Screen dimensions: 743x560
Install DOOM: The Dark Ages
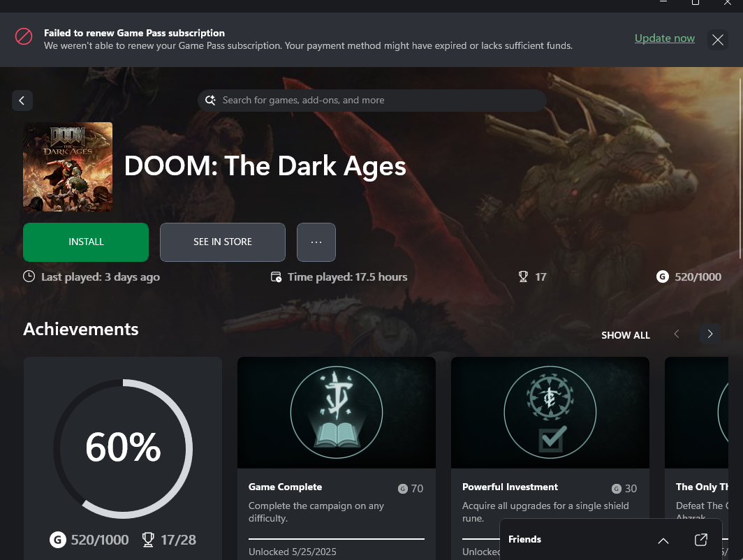coord(86,242)
